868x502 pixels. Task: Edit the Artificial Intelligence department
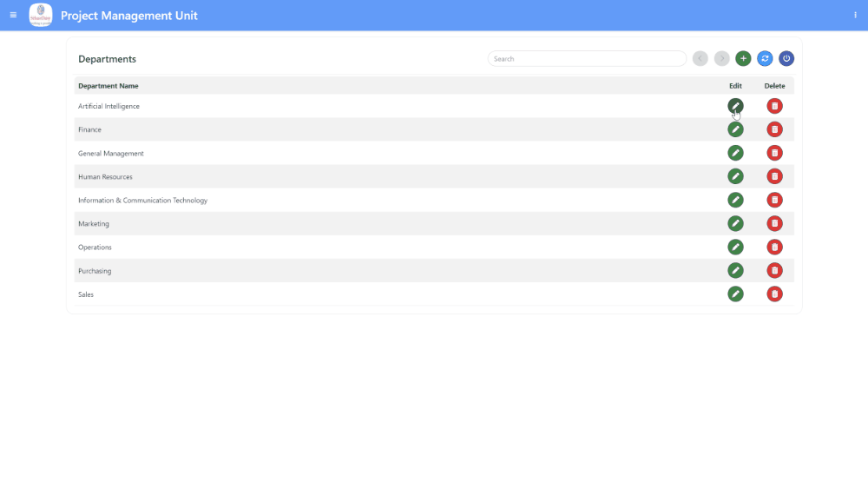(x=735, y=106)
